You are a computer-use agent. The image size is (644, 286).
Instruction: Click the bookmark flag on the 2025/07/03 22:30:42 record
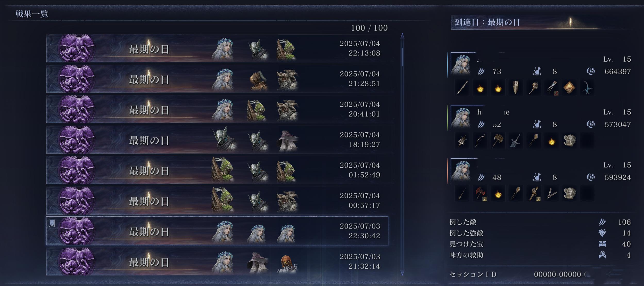(52, 223)
